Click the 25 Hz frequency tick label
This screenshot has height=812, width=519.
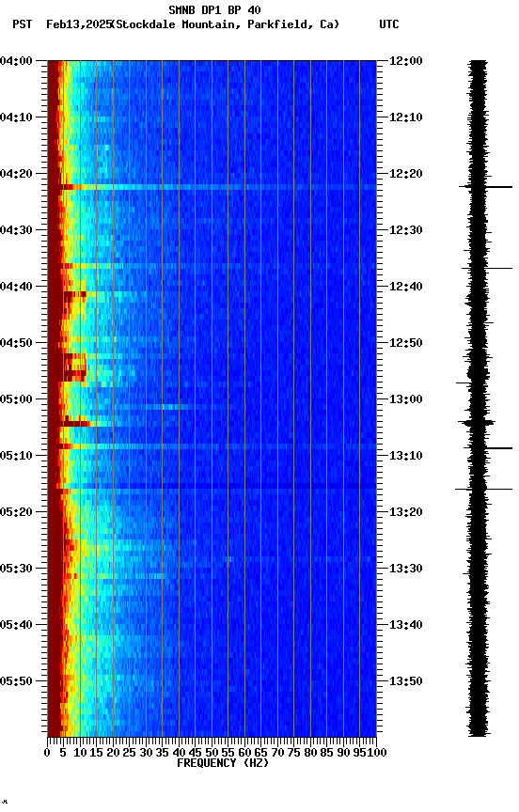[x=129, y=753]
